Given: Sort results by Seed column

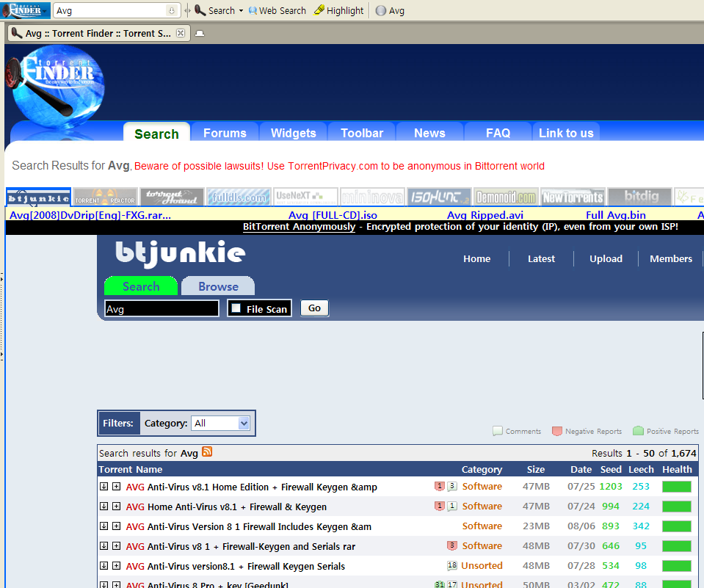Looking at the screenshot, I should 611,470.
